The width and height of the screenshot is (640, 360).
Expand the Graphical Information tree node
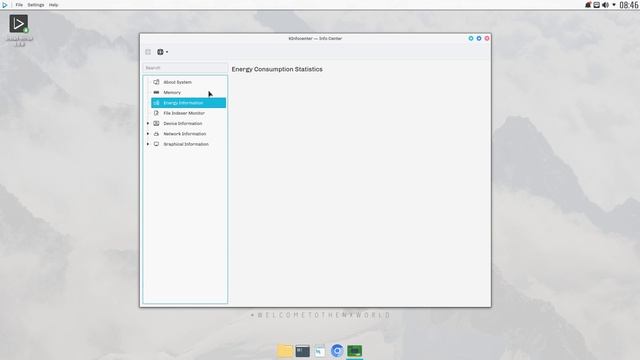pyautogui.click(x=148, y=144)
